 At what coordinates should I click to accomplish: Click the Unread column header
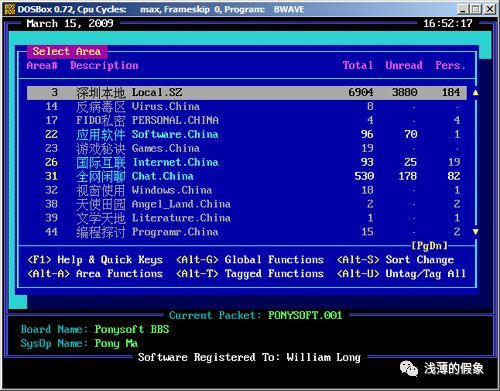[404, 65]
